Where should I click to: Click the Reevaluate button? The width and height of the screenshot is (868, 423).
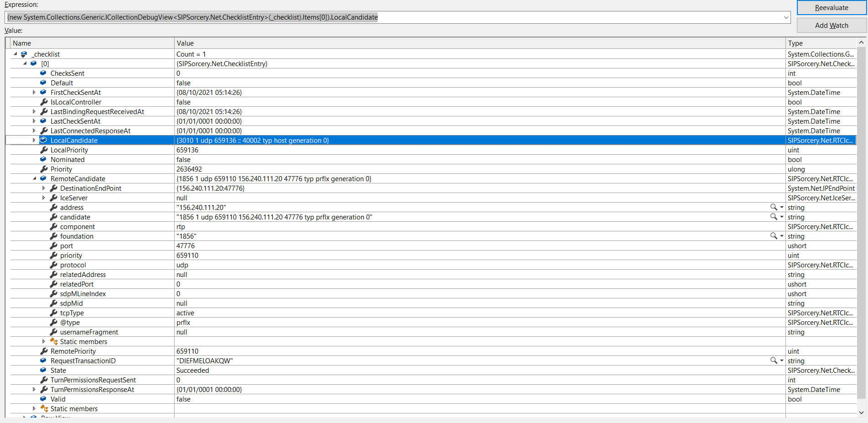click(832, 7)
